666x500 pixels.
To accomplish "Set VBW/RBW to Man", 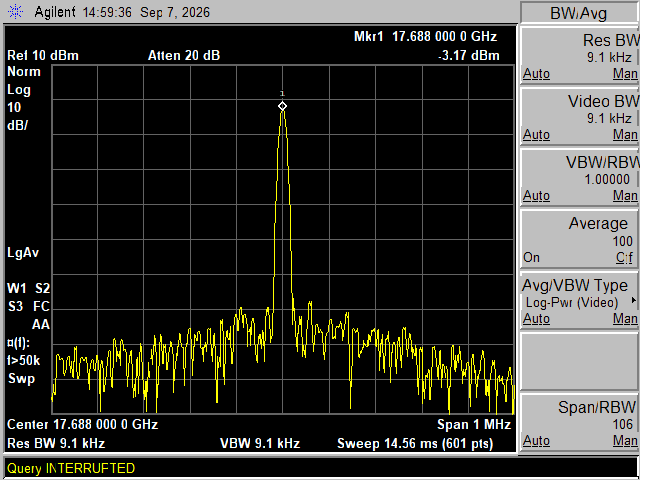I will [625, 196].
